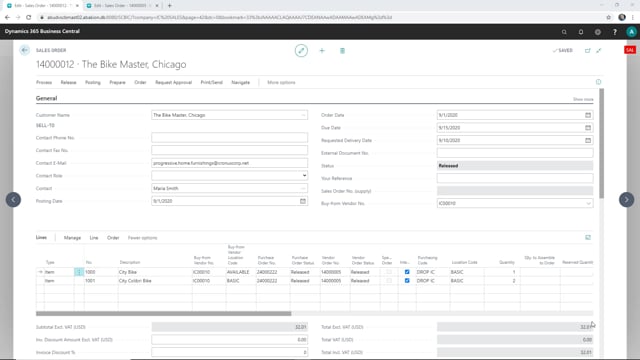This screenshot has height=360, width=640.
Task: Expand Buy-from Vendor No. dropdown
Action: [588, 203]
